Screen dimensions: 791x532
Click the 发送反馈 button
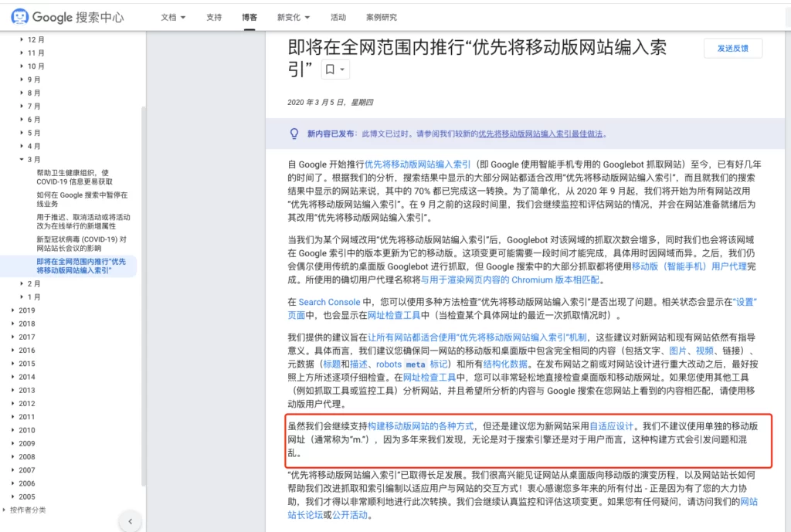[733, 49]
